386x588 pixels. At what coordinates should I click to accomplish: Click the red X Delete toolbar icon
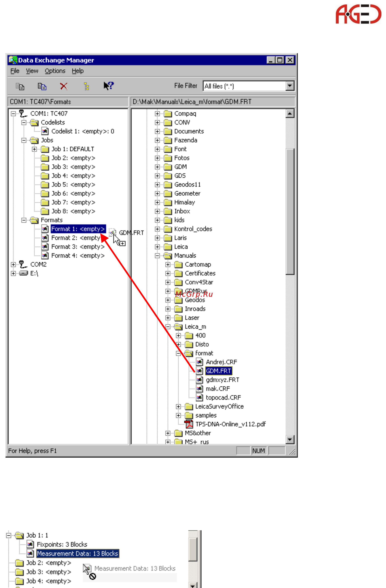[64, 86]
